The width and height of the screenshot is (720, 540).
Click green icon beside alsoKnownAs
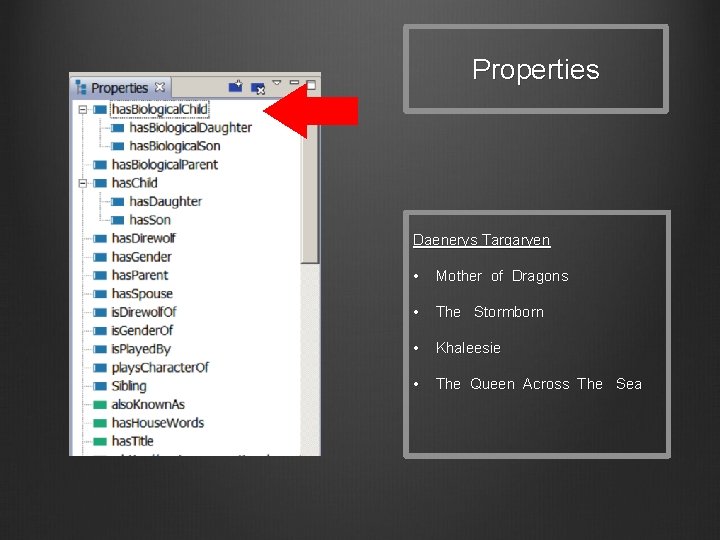100,405
